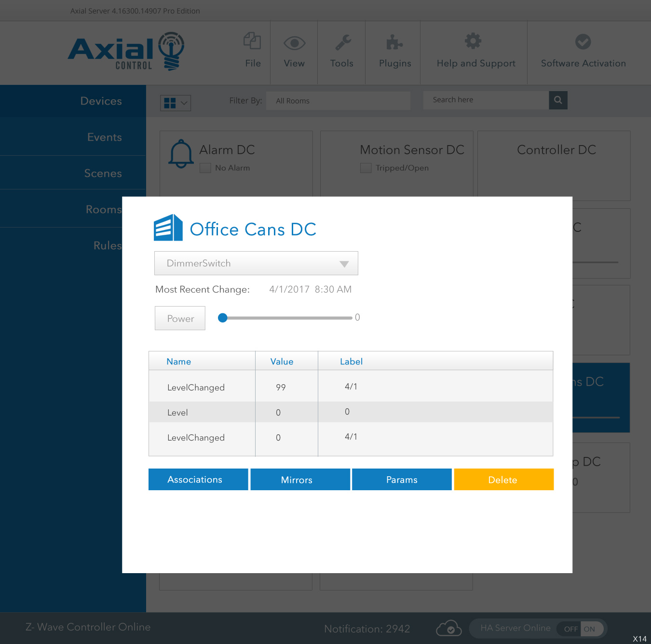
Task: Click the dimmer level slider handle
Action: click(x=223, y=318)
